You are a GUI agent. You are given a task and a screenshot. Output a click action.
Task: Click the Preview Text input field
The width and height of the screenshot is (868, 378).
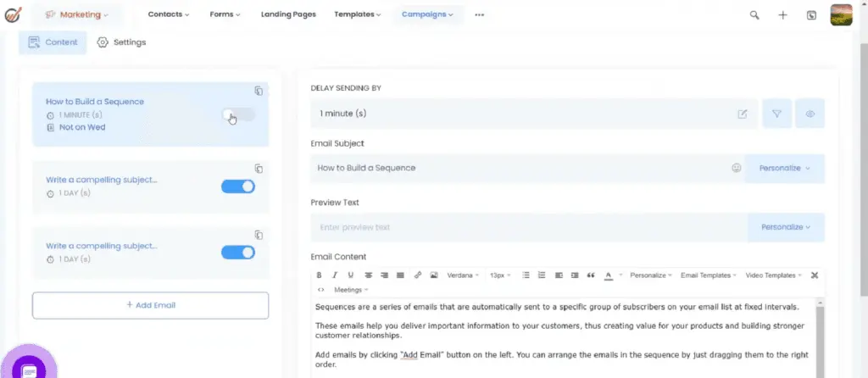coord(529,227)
